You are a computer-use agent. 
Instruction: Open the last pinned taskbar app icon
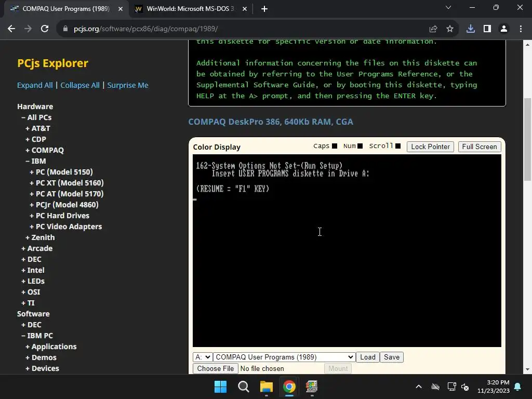click(x=312, y=387)
